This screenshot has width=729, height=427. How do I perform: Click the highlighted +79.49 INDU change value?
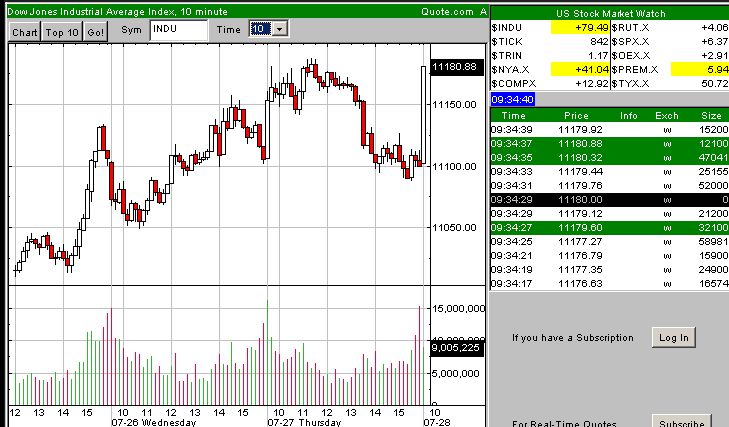pos(580,28)
